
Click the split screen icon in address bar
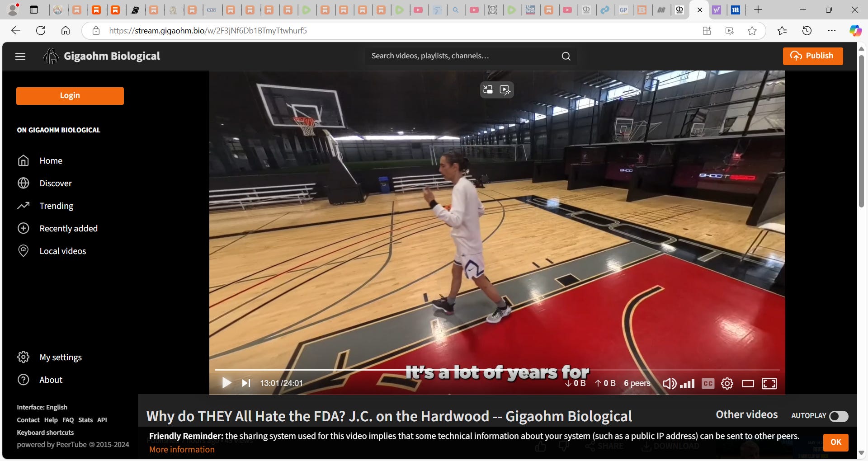707,31
